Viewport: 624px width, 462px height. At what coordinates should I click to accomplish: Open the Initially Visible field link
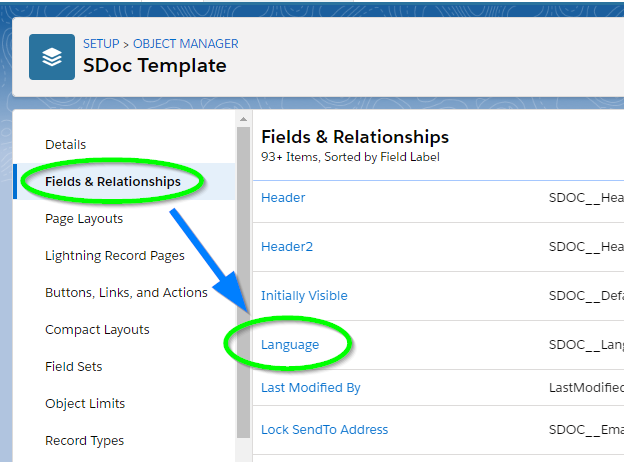click(x=304, y=296)
